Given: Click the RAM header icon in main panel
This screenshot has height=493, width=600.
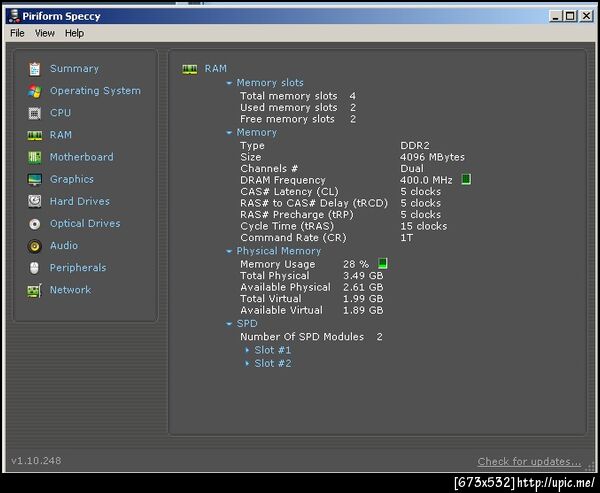Looking at the screenshot, I should (190, 69).
